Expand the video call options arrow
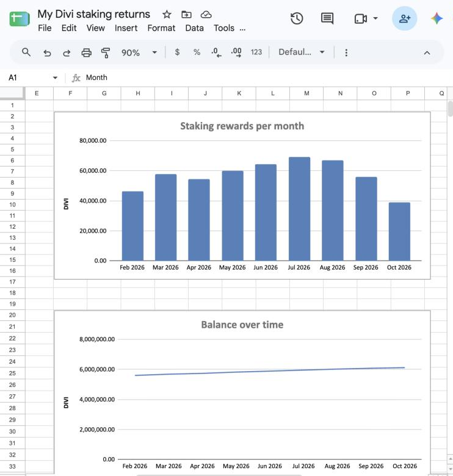This screenshot has width=453, height=476. [375, 18]
